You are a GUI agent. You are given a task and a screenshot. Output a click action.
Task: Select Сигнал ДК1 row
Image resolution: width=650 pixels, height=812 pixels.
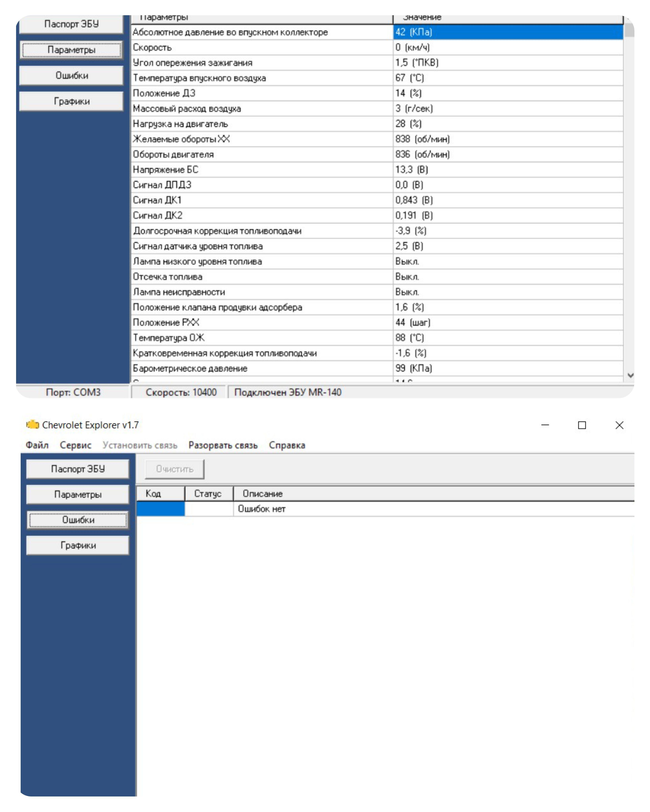pyautogui.click(x=377, y=200)
